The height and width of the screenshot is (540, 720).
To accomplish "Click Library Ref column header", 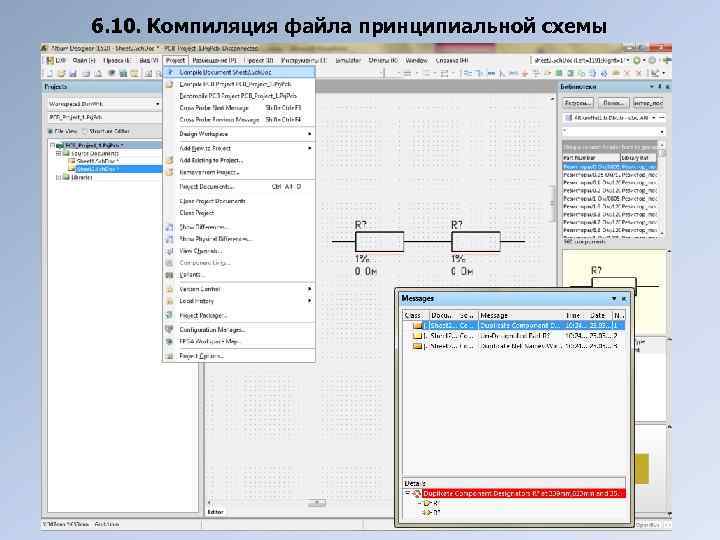I will tap(638, 158).
